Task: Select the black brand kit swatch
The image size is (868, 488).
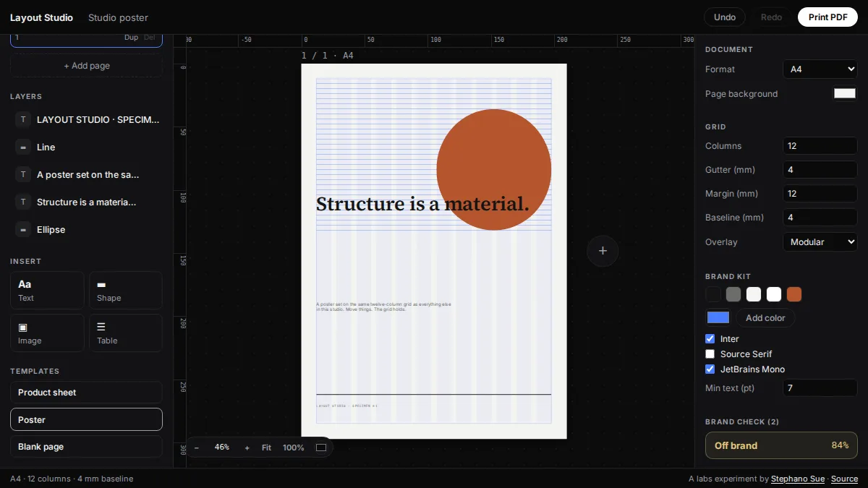Action: pos(713,294)
